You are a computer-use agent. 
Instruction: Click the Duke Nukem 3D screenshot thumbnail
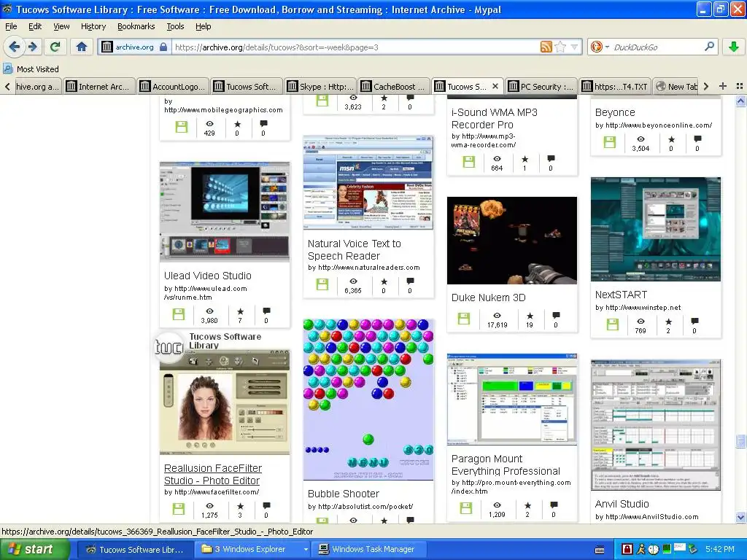(512, 241)
